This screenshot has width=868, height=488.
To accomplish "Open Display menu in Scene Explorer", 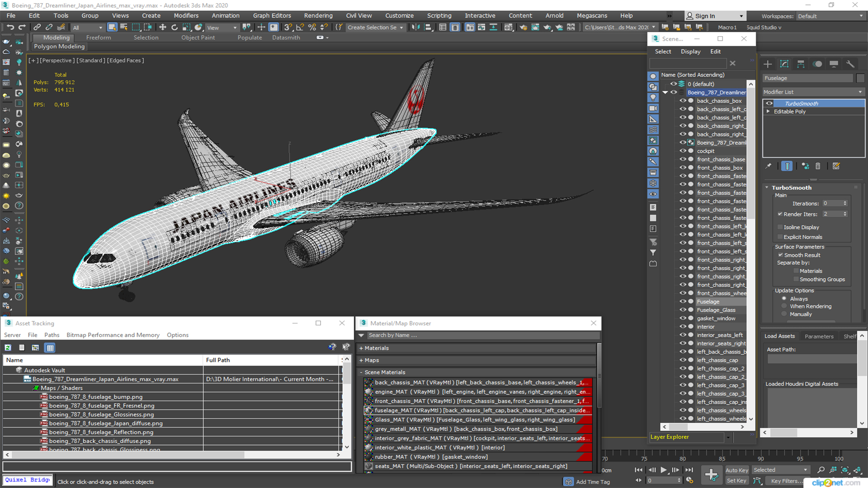I will coord(691,52).
